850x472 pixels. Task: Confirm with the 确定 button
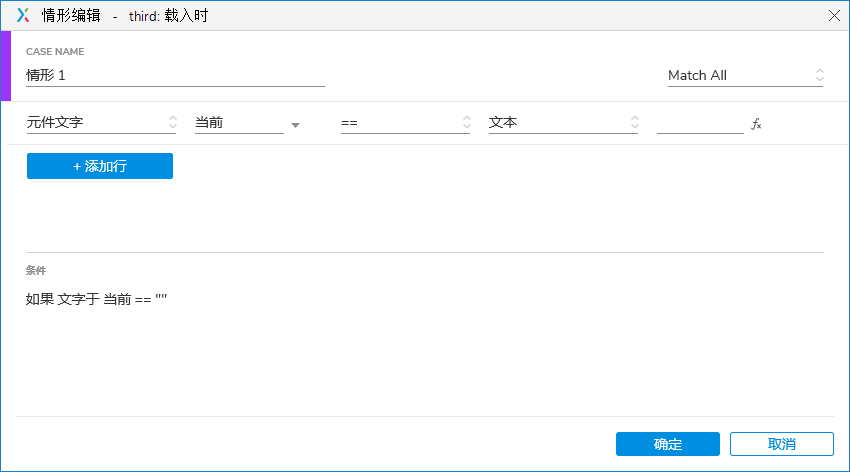click(x=667, y=444)
